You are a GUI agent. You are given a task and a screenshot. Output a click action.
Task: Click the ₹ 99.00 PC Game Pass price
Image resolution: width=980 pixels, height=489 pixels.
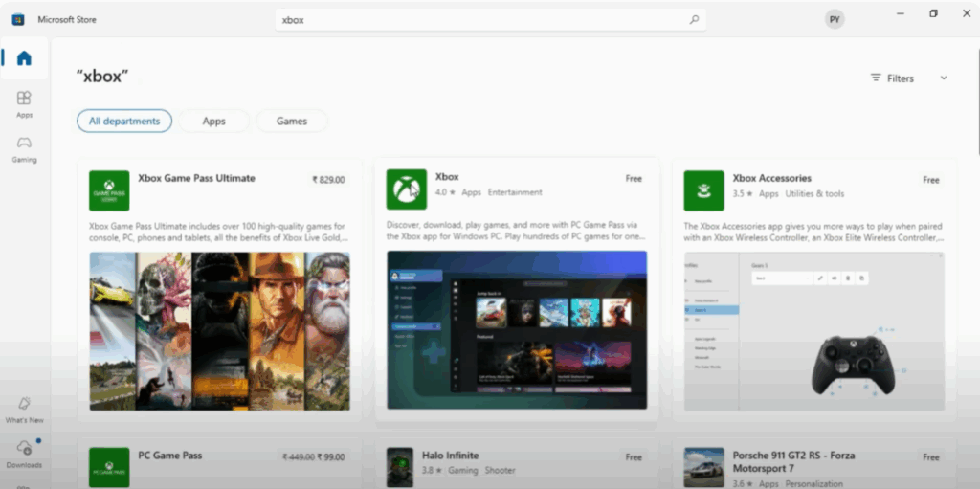click(330, 457)
